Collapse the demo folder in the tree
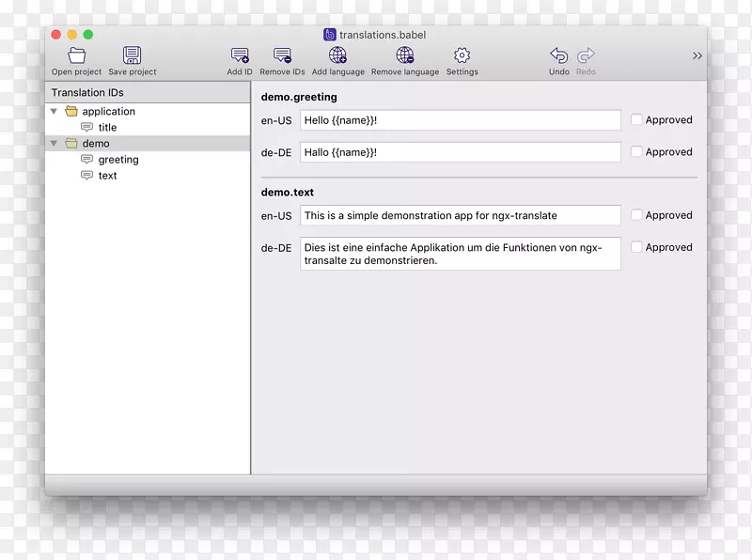Viewport: 752px width, 560px height. pos(55,144)
